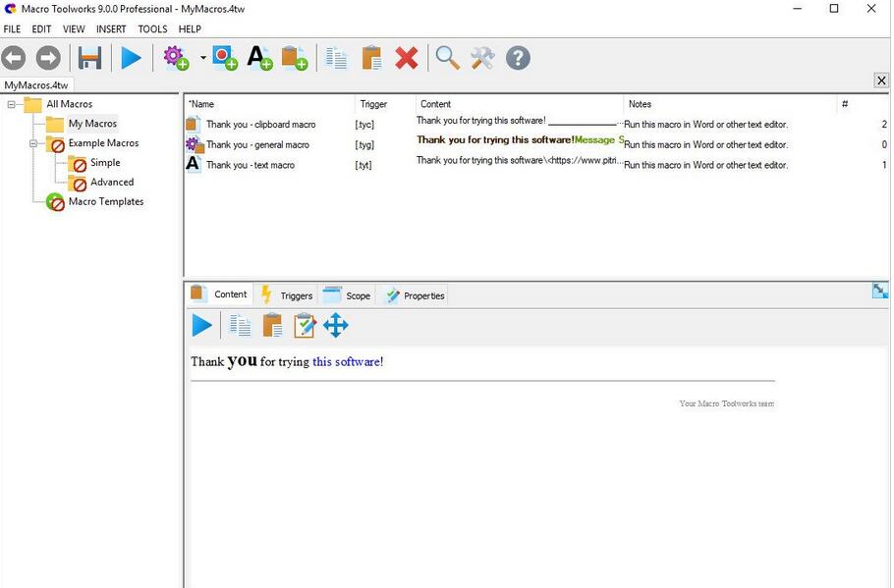
Task: Edit clipboard content with pencil clipboard icon
Action: [x=305, y=325]
